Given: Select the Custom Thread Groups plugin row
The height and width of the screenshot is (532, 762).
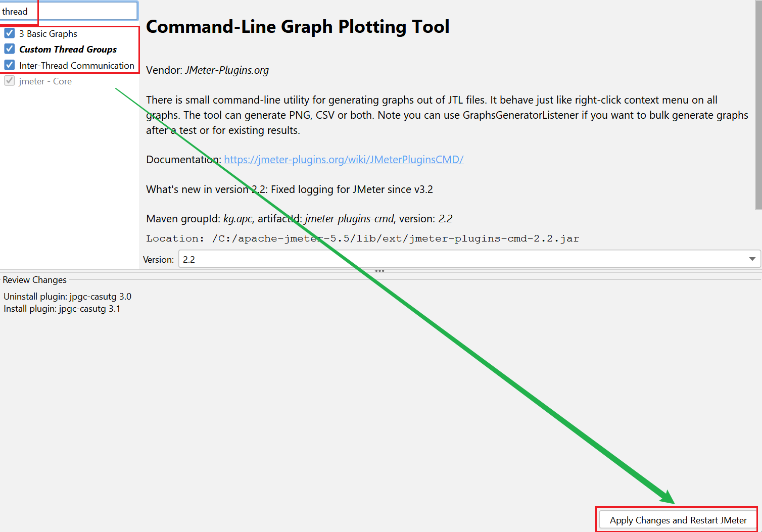Looking at the screenshot, I should (x=68, y=50).
